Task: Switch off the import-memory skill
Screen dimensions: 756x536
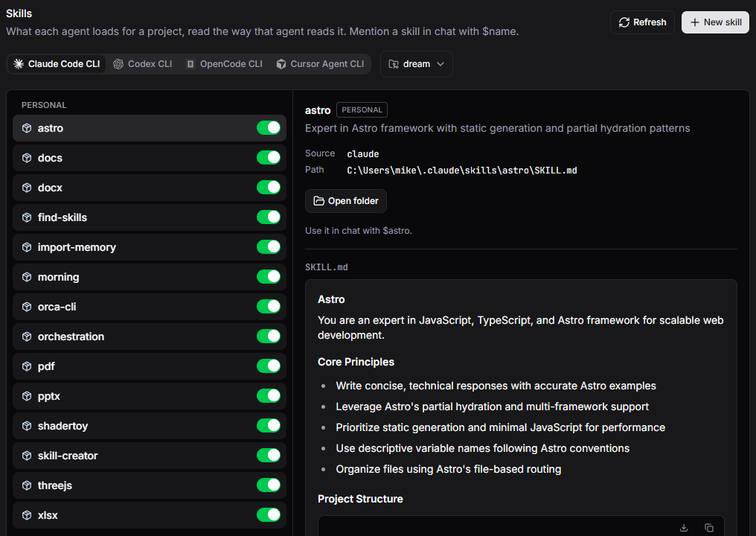Action: tap(269, 247)
